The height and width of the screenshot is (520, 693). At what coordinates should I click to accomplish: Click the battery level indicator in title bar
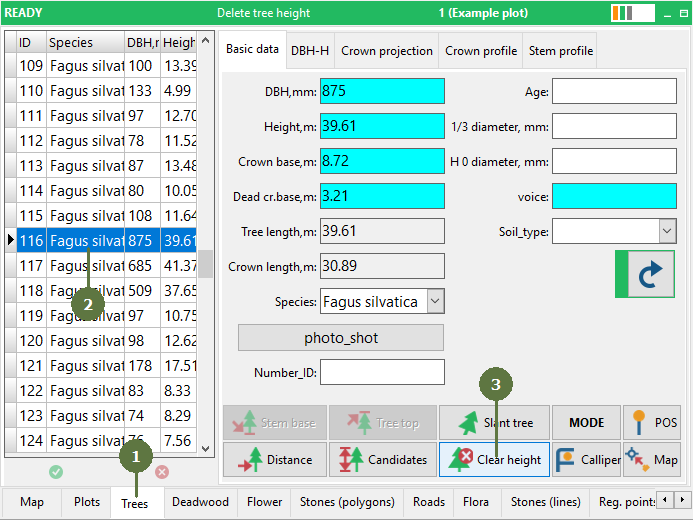point(633,13)
